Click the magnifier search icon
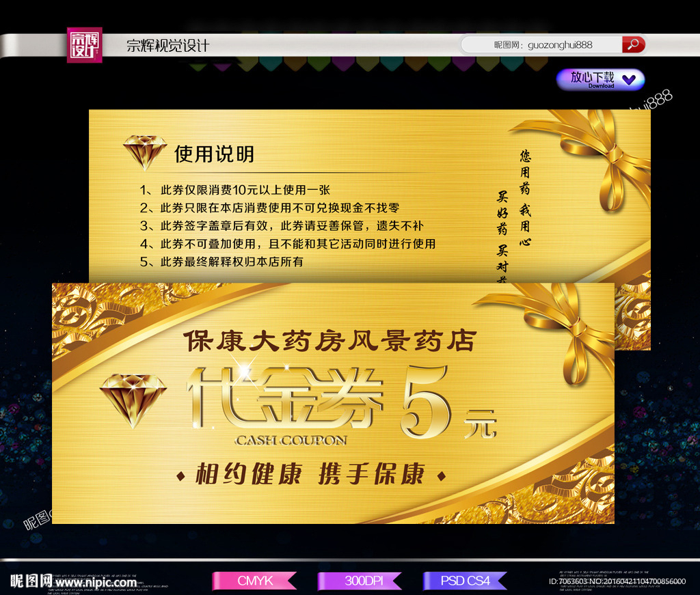This screenshot has height=595, width=700. pos(632,44)
